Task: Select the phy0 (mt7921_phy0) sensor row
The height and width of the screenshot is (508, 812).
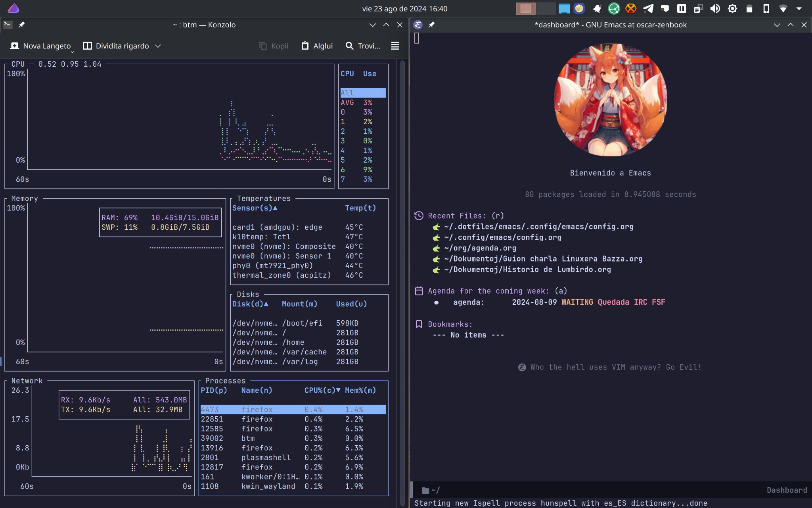Action: 308,266
